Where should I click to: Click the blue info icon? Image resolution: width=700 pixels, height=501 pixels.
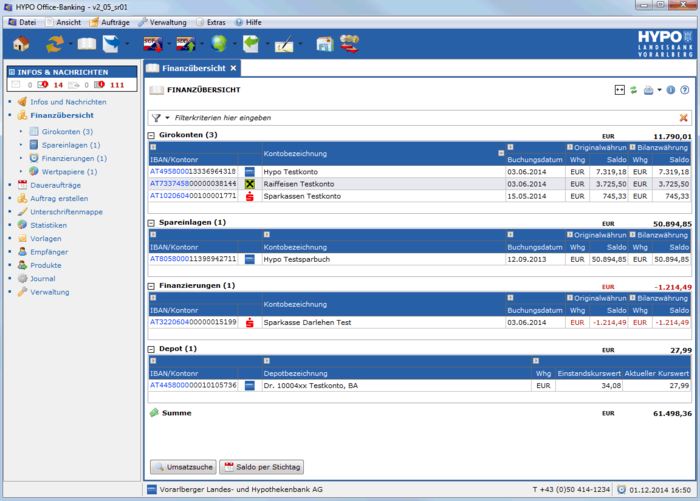click(671, 90)
